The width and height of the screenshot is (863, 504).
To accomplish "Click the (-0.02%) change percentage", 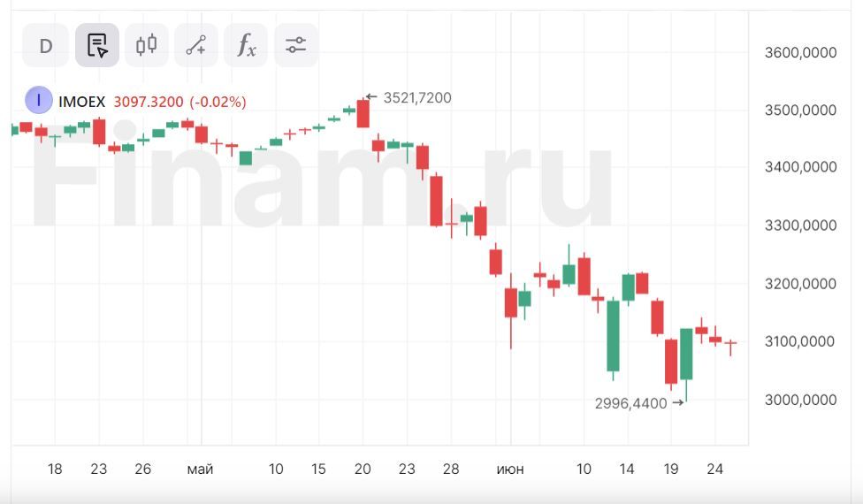I will (x=218, y=102).
